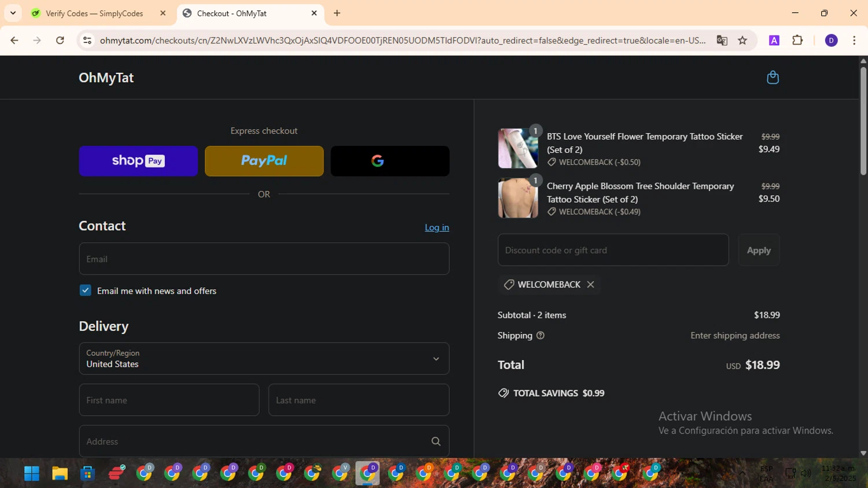Go forward in browser history
The image size is (868, 488).
coord(37,41)
